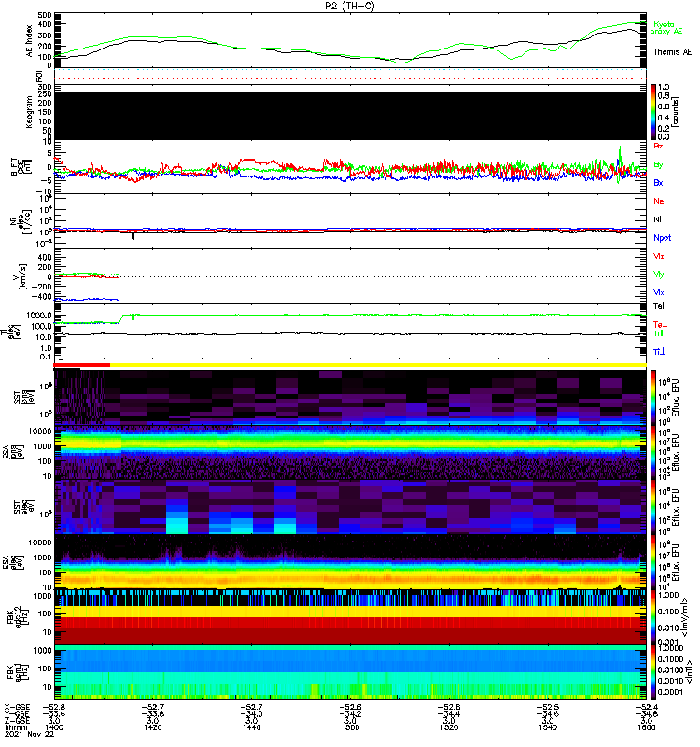Click the "X-GSE" row label
The image size is (700, 747).
pyautogui.click(x=16, y=707)
